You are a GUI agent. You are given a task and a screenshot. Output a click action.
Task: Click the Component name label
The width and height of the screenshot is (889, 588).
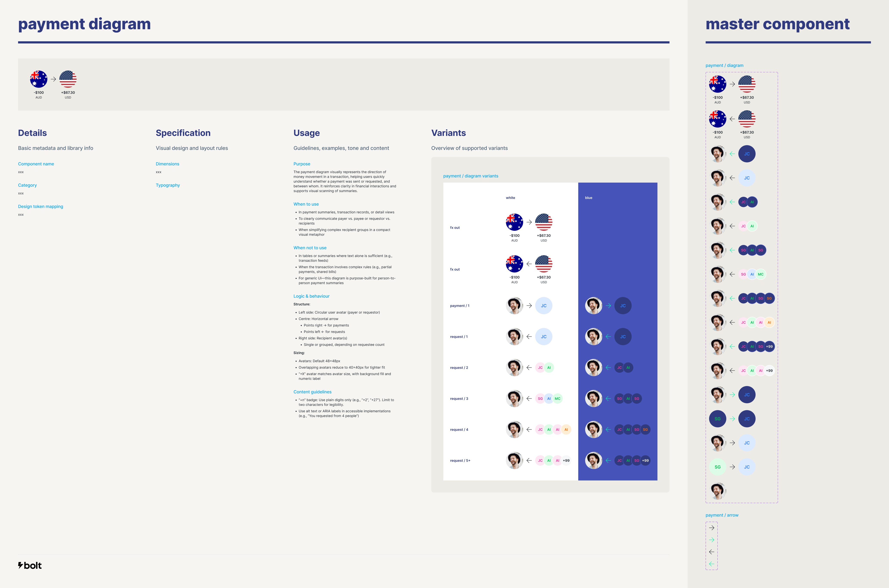(x=36, y=164)
